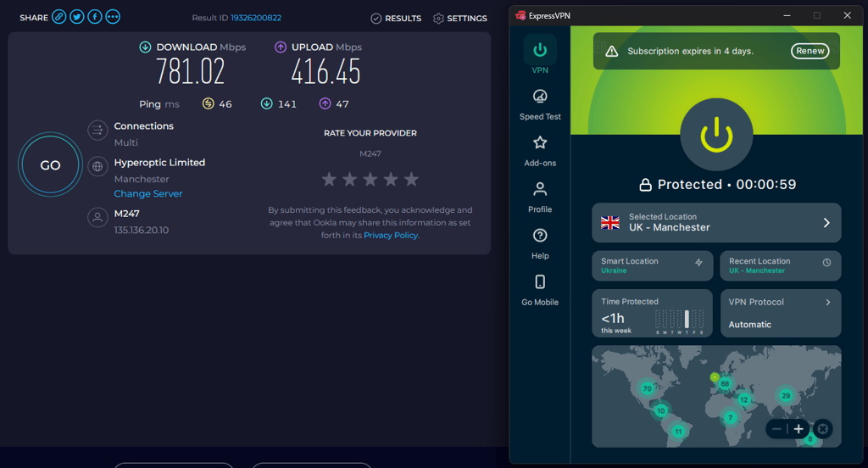Click map cluster 11 in South America
The image size is (868, 468).
click(678, 432)
